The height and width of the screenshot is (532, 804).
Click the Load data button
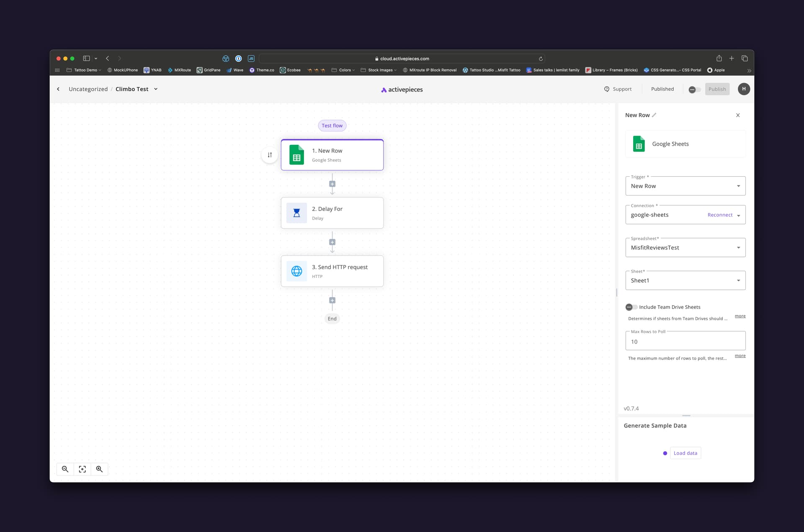pyautogui.click(x=685, y=453)
